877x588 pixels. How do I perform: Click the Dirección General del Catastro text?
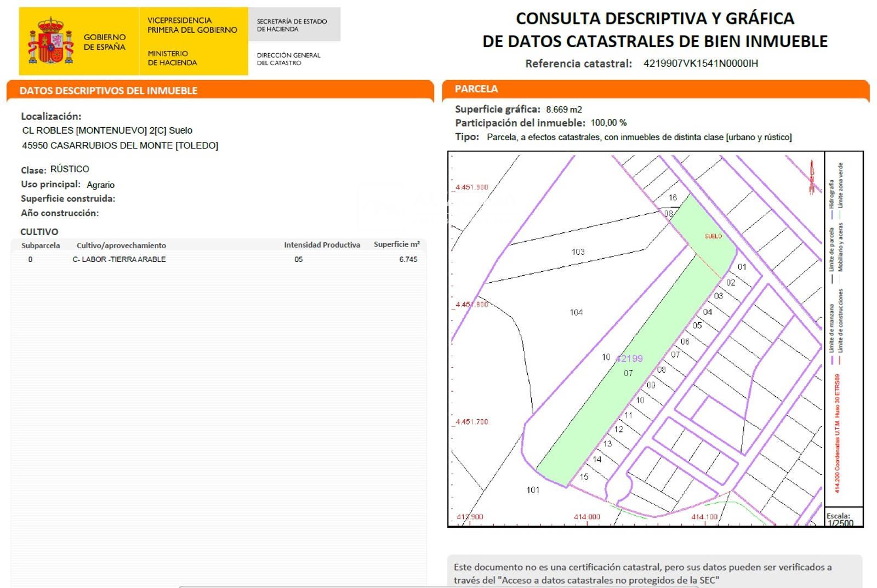288,59
